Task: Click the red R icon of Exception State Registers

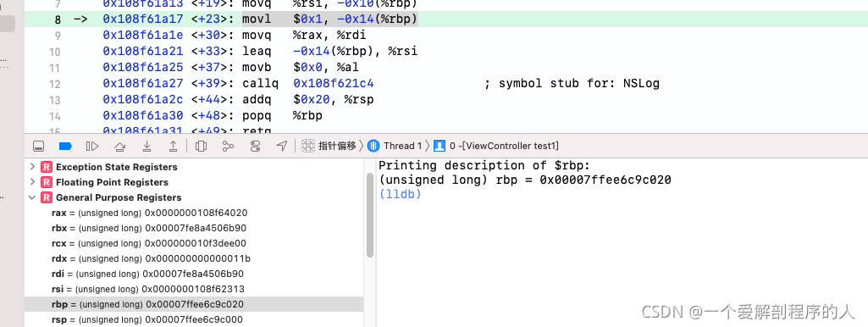Action: click(x=47, y=167)
